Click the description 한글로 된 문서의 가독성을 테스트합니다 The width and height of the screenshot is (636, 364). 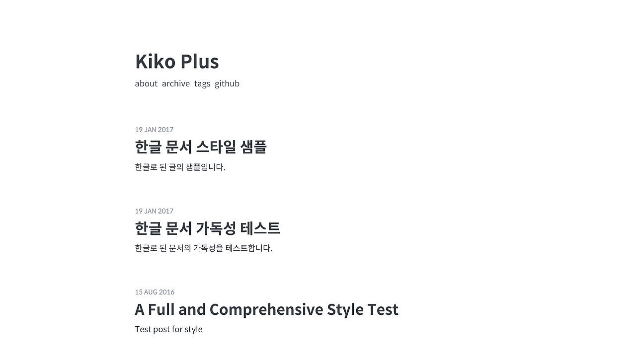click(203, 248)
